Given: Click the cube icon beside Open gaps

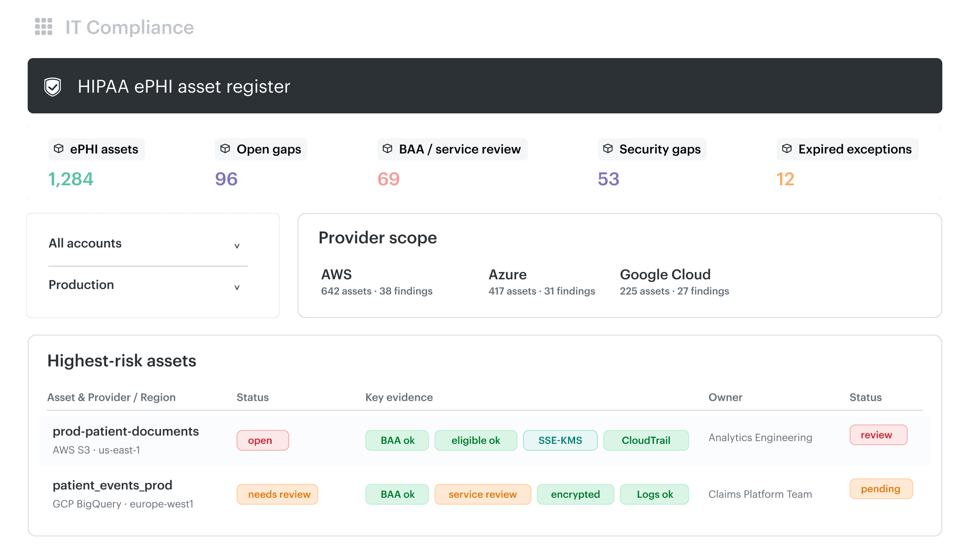Looking at the screenshot, I should point(225,148).
